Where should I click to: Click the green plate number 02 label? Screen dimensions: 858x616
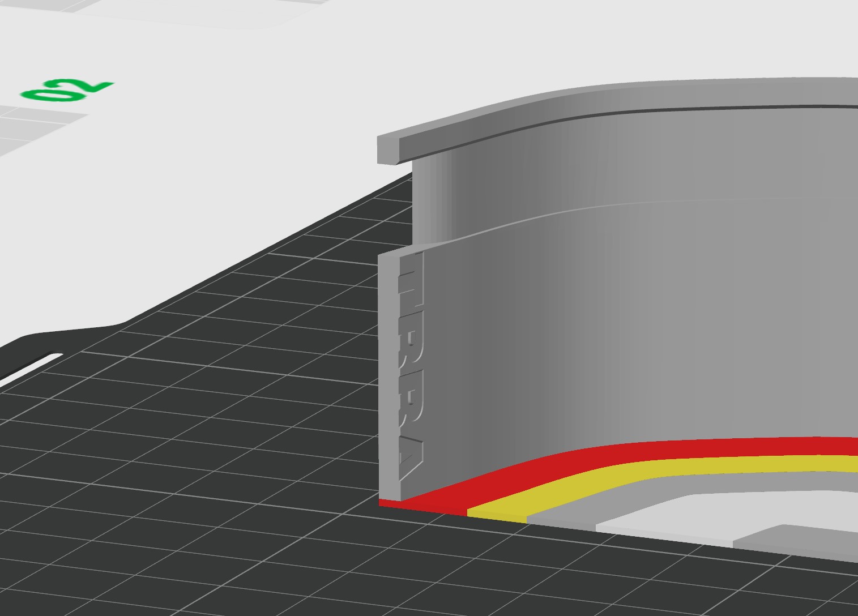tap(67, 91)
